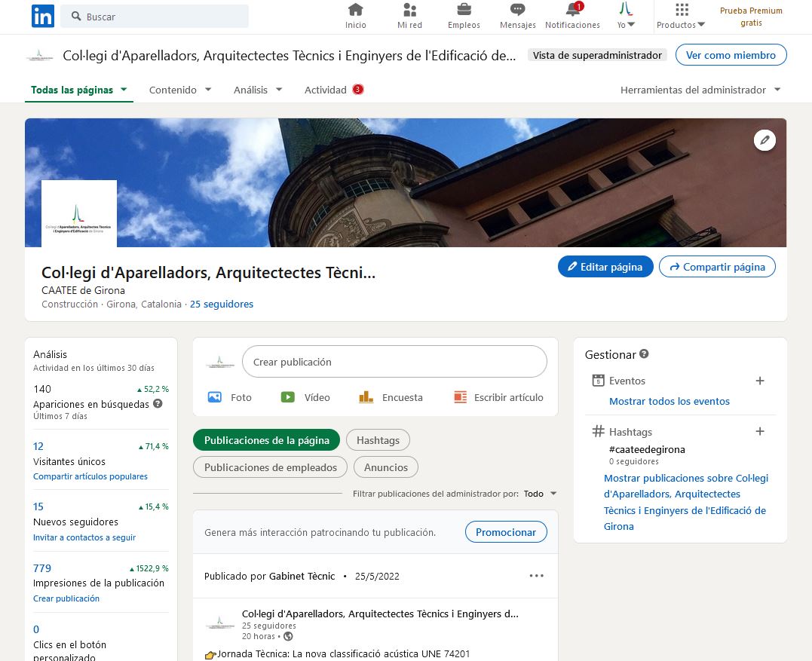Image resolution: width=812 pixels, height=661 pixels.
Task: Open Mostrar publicaciones sobre Col·legi link
Action: click(685, 502)
